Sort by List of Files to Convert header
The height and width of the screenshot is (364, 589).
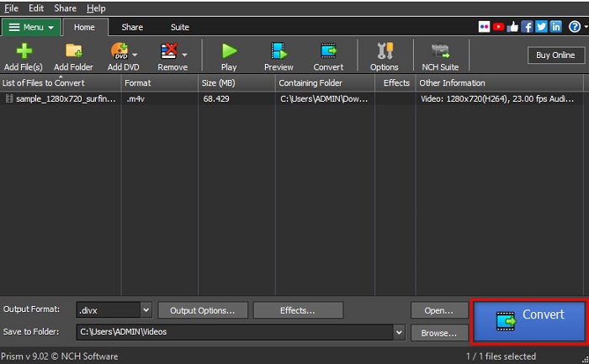61,83
